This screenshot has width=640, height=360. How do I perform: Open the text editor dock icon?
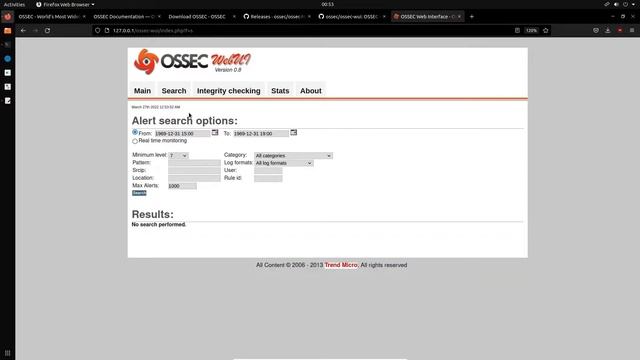(7, 101)
